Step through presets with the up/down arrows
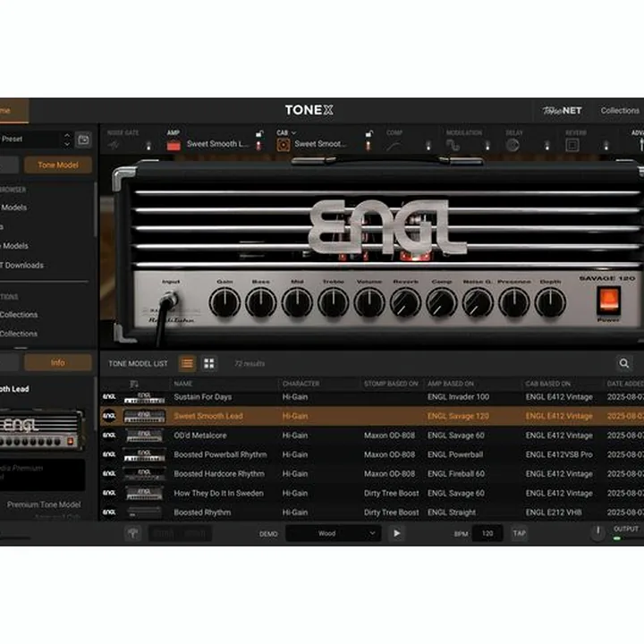 click(67, 140)
